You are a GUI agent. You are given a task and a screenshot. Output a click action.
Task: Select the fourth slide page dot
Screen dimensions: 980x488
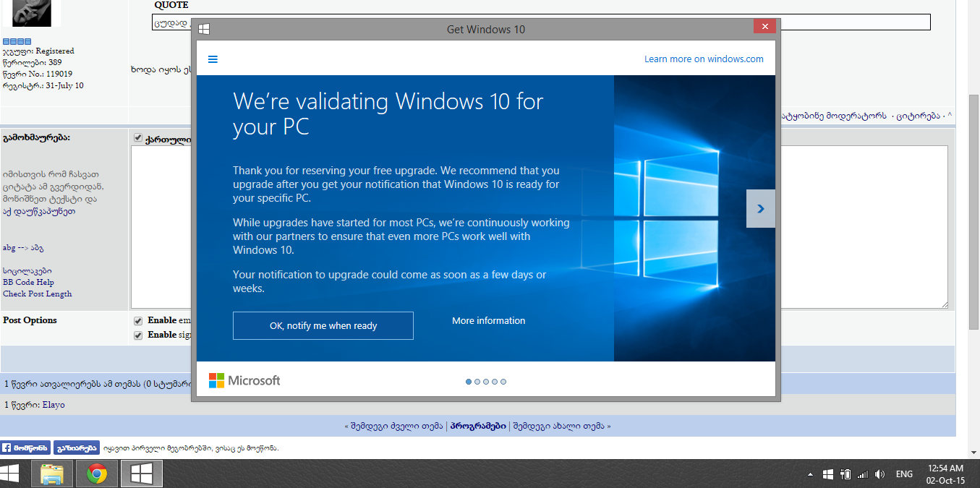tap(495, 381)
